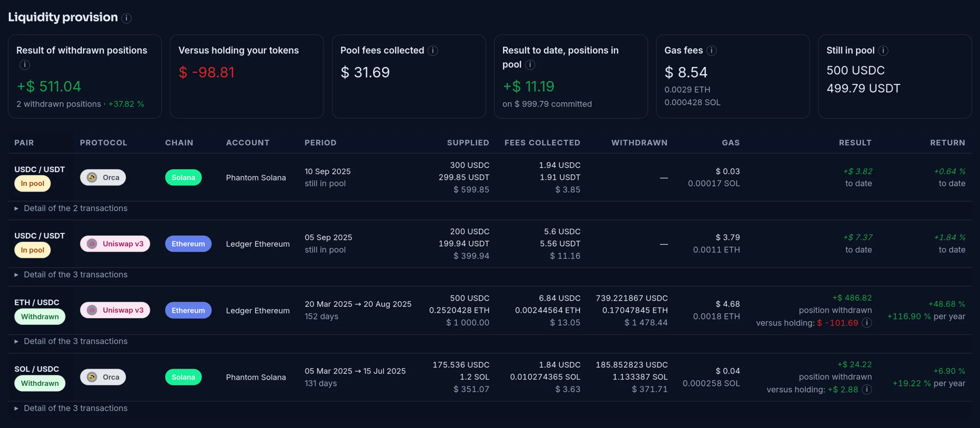Click the PAIR column header
The image size is (980, 428).
[24, 143]
